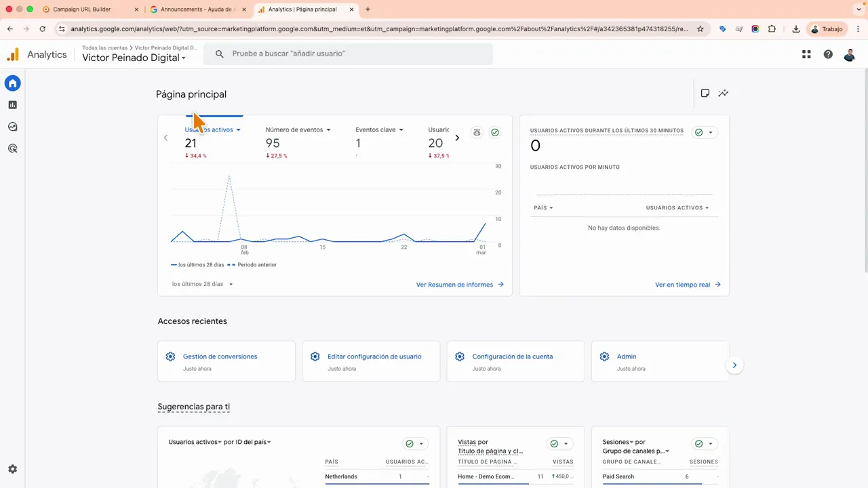Open status dropdown on Vistas por Título card
Viewport: 868px width, 488px height.
tap(560, 444)
